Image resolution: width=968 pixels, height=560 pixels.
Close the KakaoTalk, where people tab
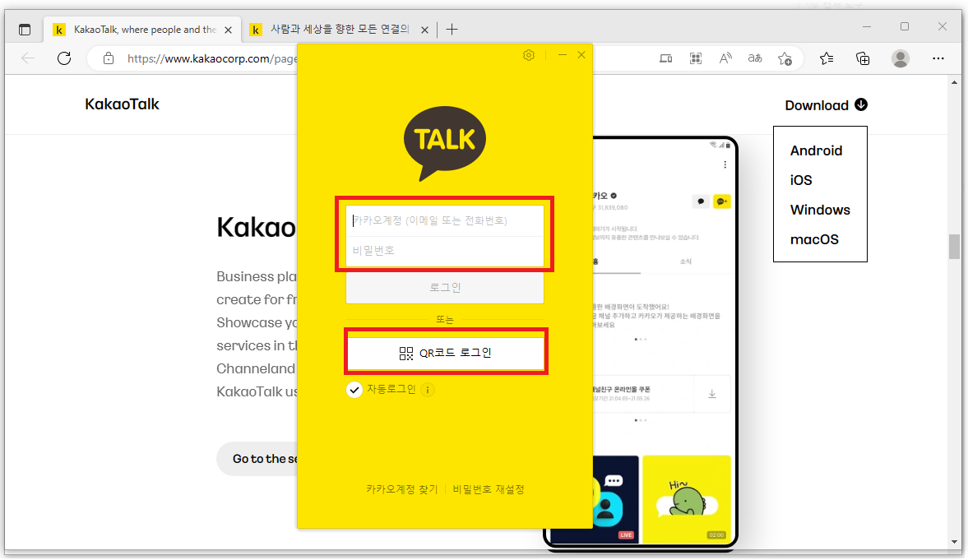click(228, 30)
